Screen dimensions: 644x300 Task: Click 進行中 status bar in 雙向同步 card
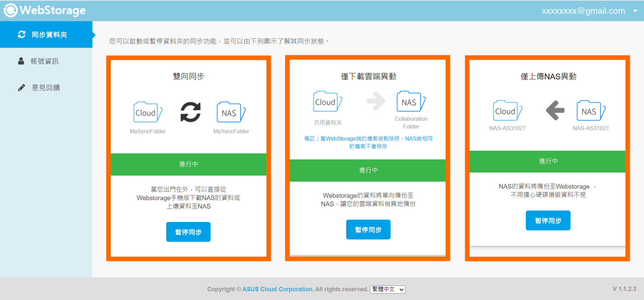tap(188, 164)
